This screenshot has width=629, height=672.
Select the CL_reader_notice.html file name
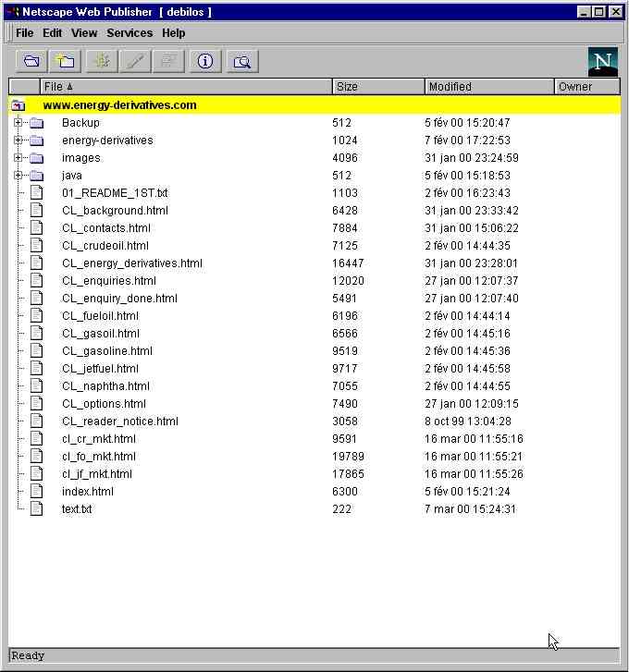click(120, 422)
